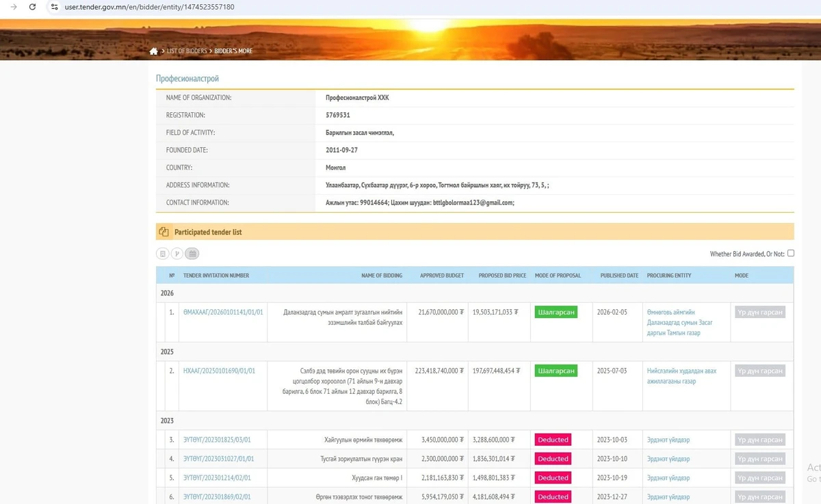This screenshot has height=504, width=821.
Task: Tick the Whether Bid Awarded checkbox
Action: (x=791, y=253)
